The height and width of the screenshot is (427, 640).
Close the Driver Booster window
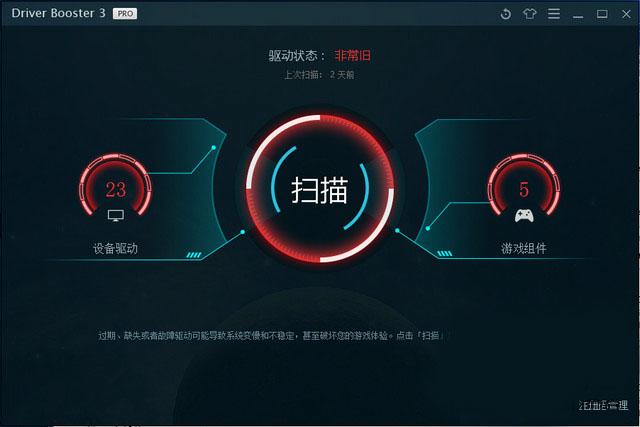click(x=626, y=14)
